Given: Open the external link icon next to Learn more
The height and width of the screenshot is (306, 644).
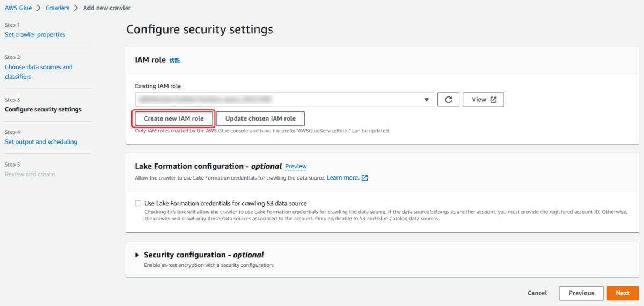Looking at the screenshot, I should (x=364, y=178).
